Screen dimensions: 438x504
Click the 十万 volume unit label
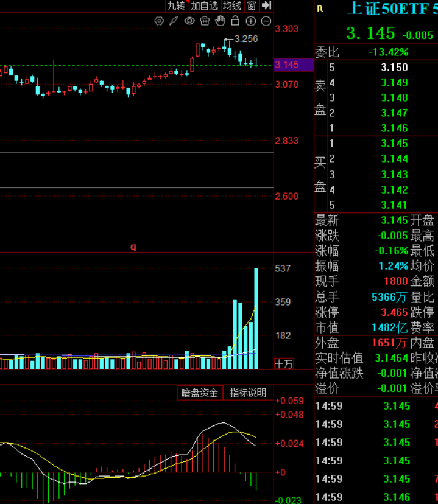[284, 364]
